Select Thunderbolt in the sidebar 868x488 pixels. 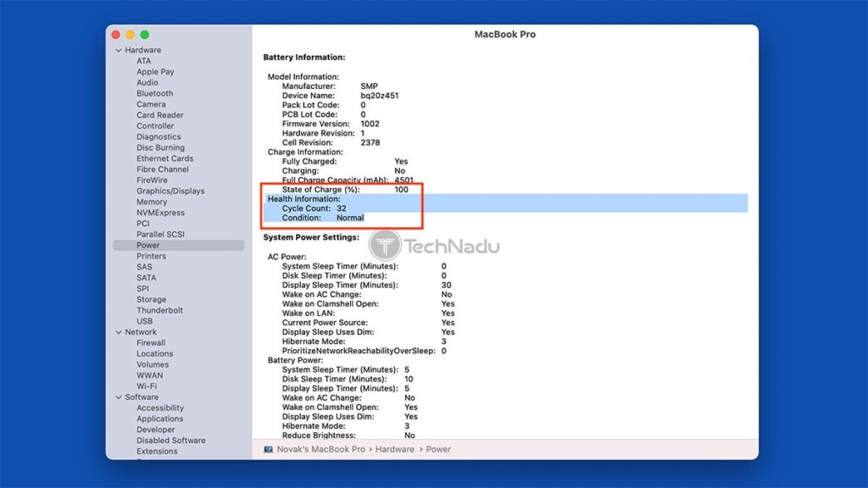pyautogui.click(x=160, y=310)
